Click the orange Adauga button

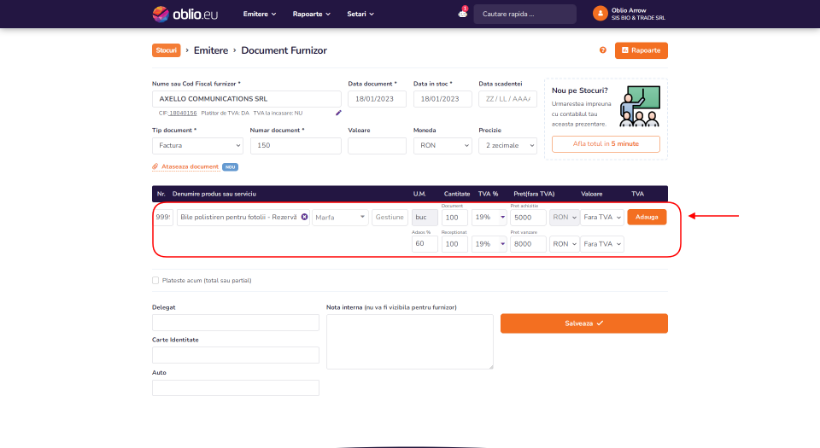[x=646, y=217]
